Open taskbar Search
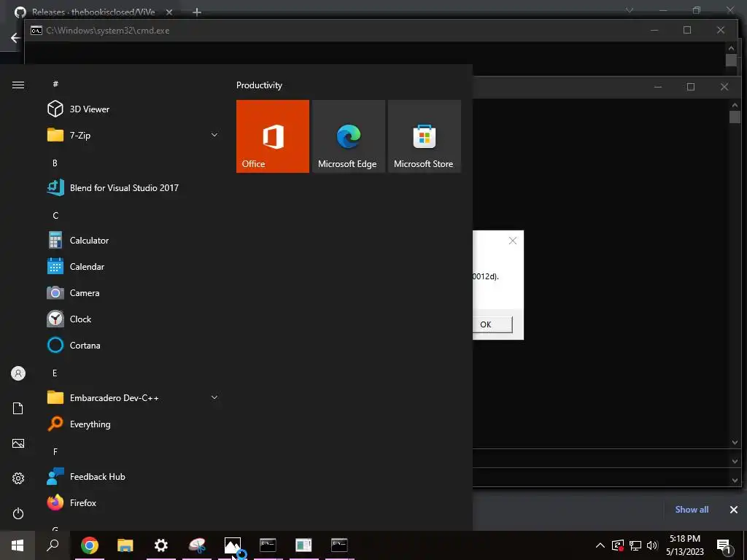 (x=53, y=545)
